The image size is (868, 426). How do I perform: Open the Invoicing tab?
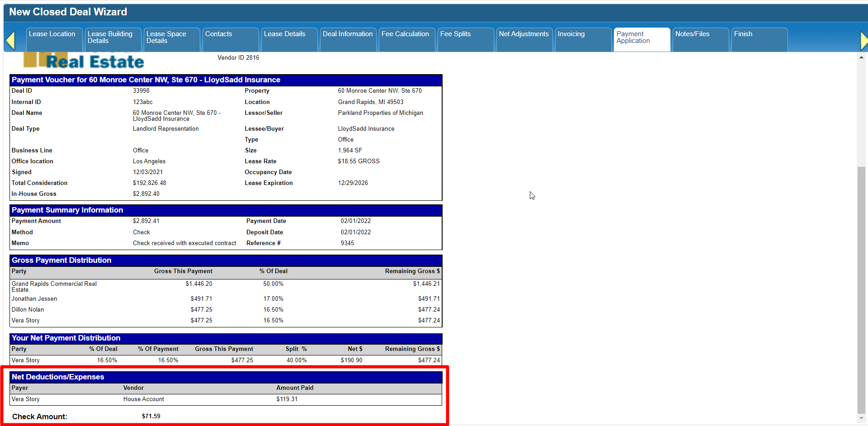pyautogui.click(x=583, y=39)
